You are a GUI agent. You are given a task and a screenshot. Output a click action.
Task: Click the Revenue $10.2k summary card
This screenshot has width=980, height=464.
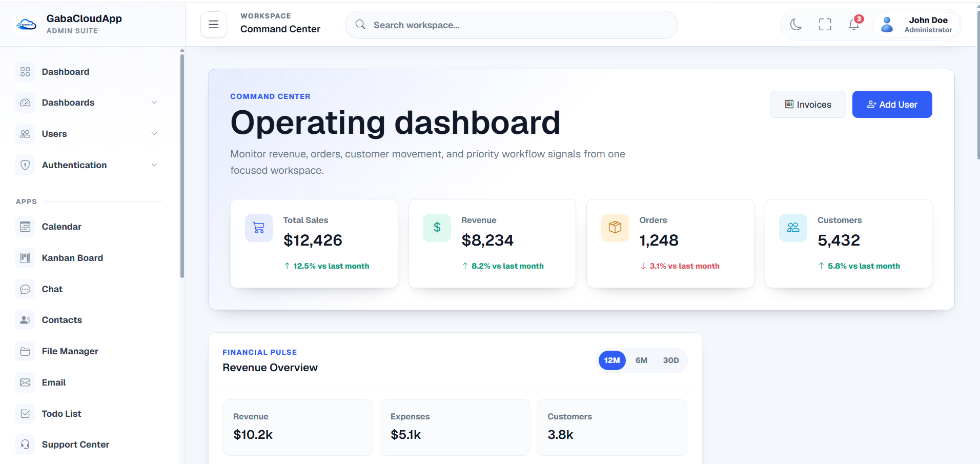pos(297,428)
